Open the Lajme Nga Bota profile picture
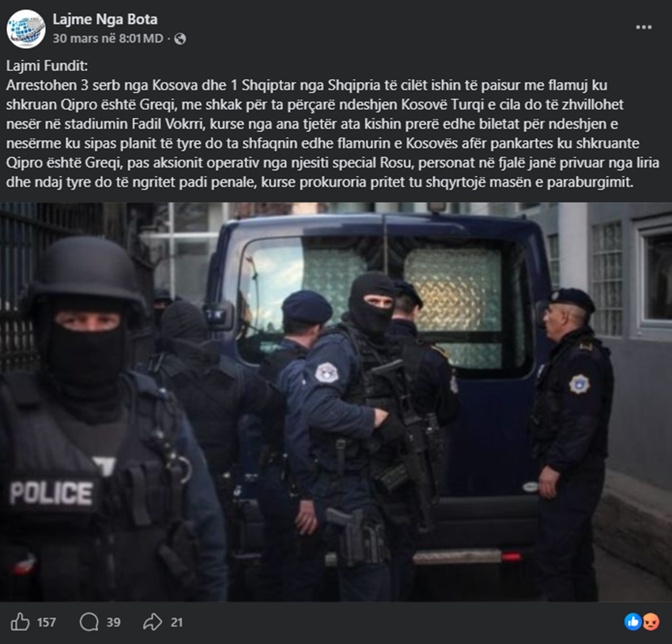Image resolution: width=672 pixels, height=644 pixels. pyautogui.click(x=26, y=28)
